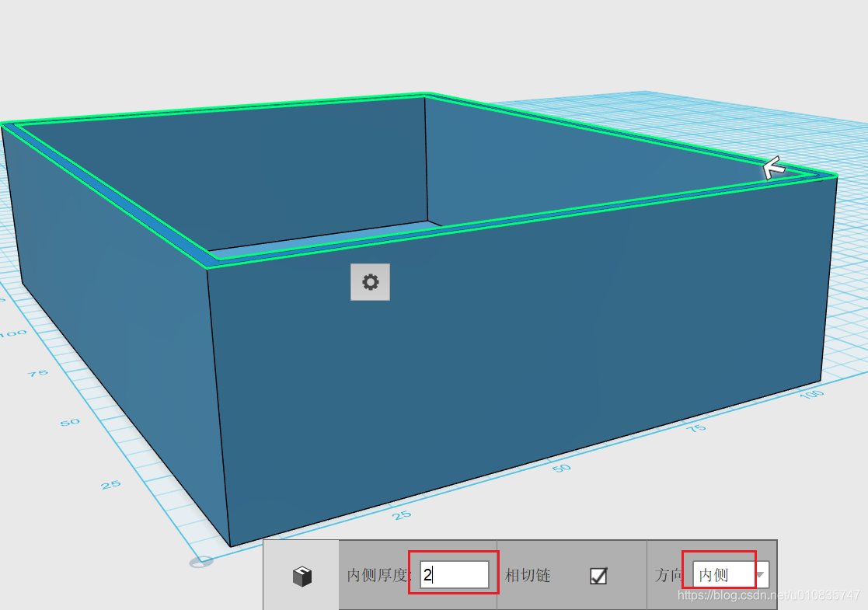Viewport: 868px width, 610px height.
Task: Click the 内侧厚度 thickness input field
Action: [455, 574]
